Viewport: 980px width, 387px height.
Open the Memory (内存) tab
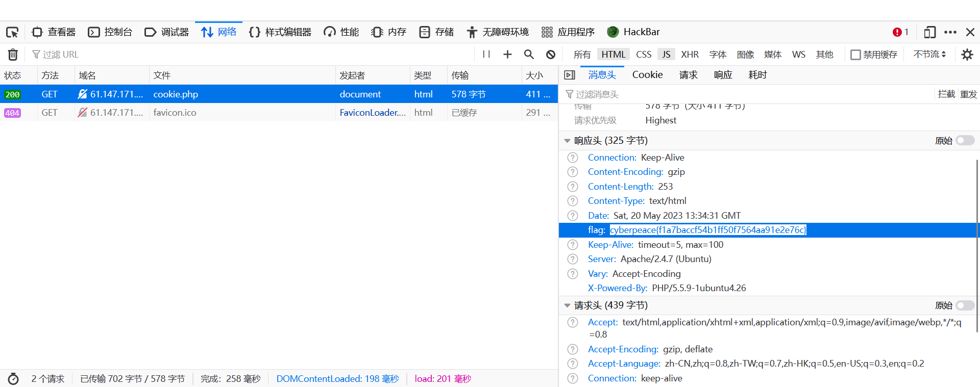click(x=388, y=32)
